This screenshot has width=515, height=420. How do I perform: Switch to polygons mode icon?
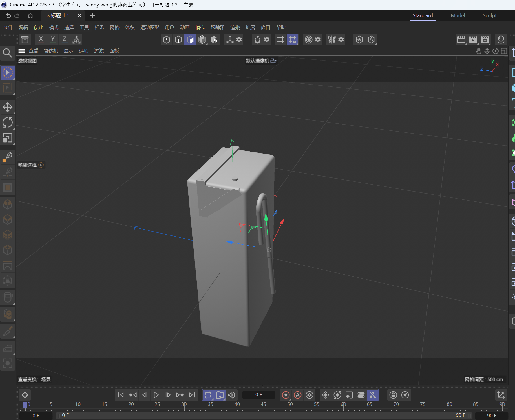190,40
